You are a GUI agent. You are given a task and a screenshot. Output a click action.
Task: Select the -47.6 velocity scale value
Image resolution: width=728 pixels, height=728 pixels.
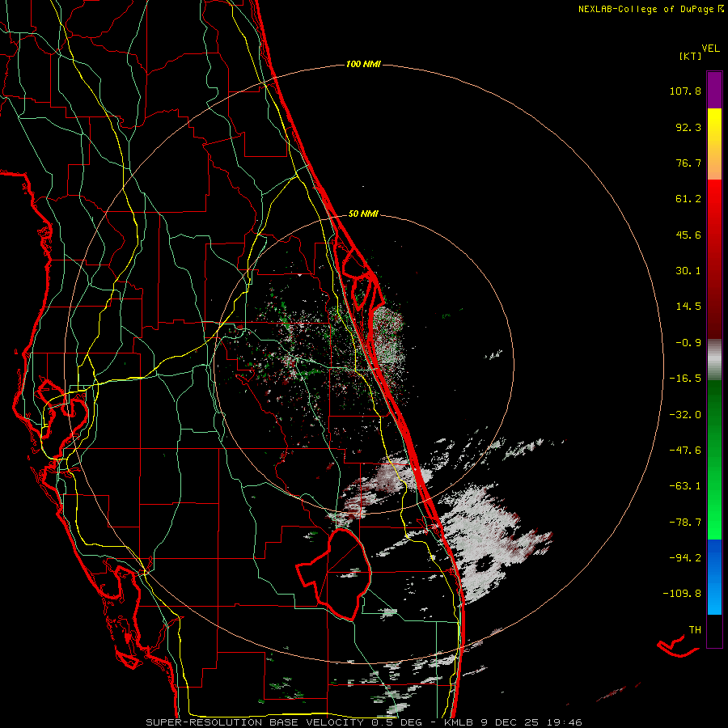point(685,451)
